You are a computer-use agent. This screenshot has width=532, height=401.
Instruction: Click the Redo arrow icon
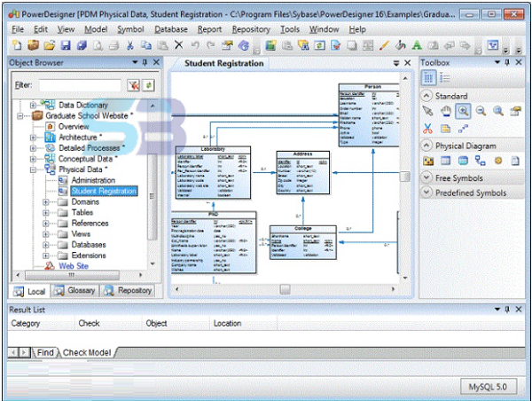click(211, 45)
